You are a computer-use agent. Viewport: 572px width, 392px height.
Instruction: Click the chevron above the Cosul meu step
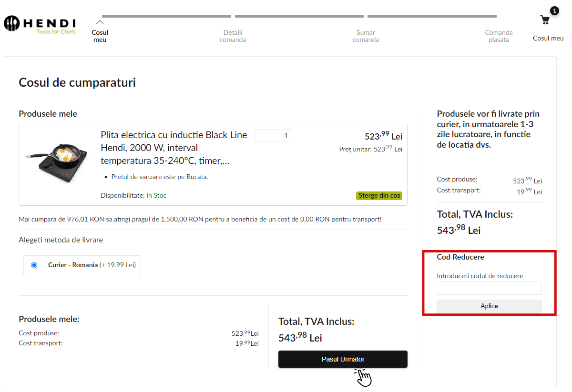point(100,22)
